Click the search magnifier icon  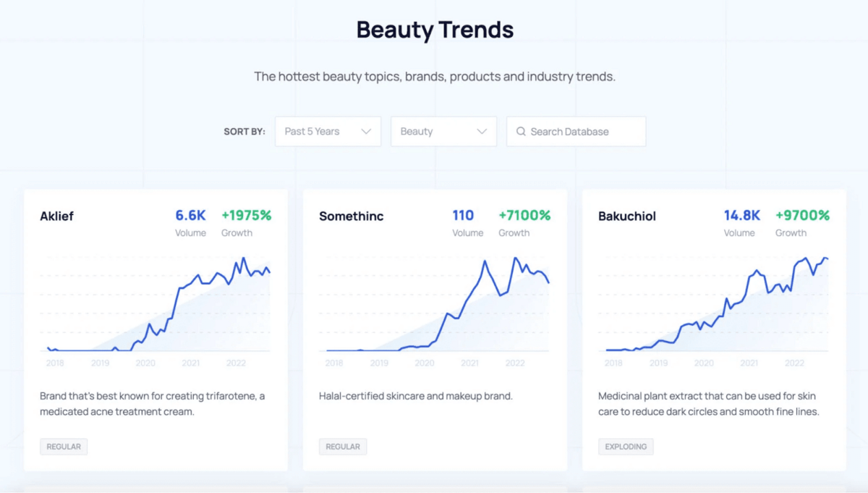[x=521, y=132]
